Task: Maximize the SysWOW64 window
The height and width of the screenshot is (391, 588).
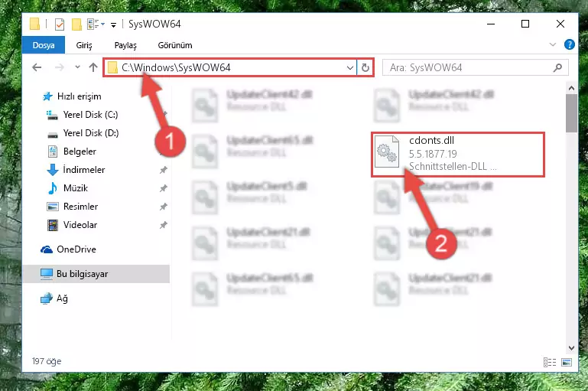Action: (x=525, y=24)
